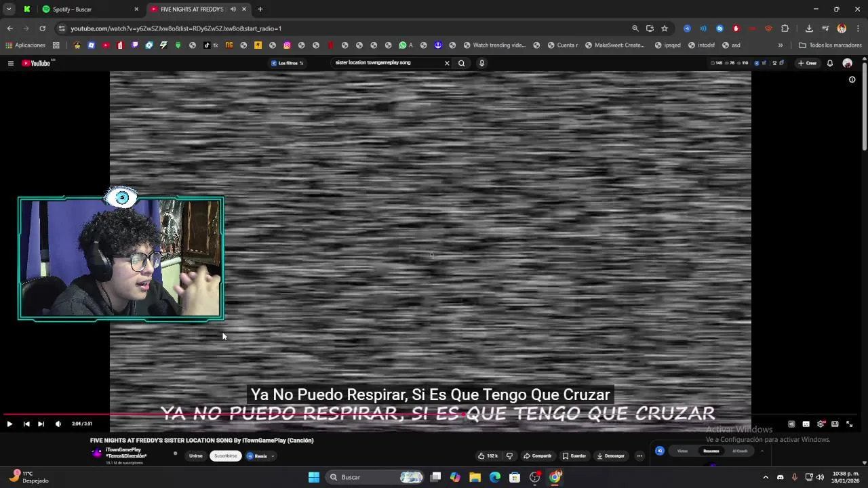The width and height of the screenshot is (868, 488).
Task: Subscribe with the Suscribirse button
Action: click(226, 456)
